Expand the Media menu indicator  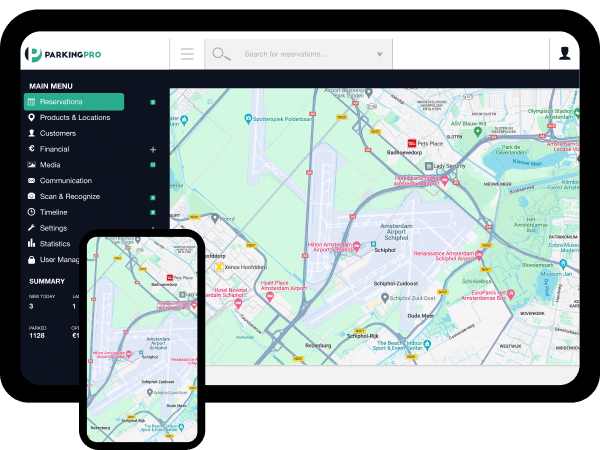(x=153, y=165)
